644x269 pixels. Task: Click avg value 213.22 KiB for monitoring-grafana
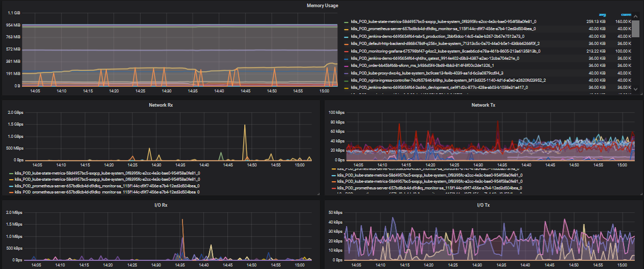click(x=596, y=51)
